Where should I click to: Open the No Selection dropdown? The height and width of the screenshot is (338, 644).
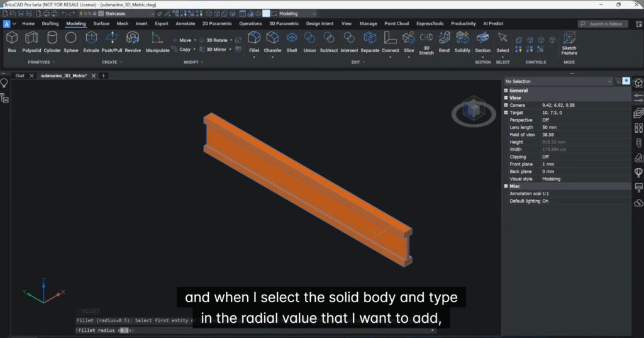(558, 81)
